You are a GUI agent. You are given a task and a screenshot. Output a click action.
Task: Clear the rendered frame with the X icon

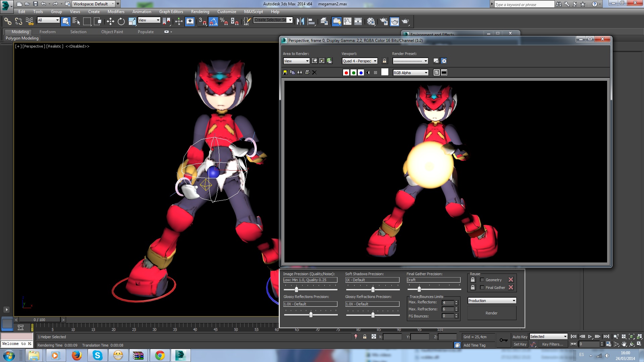pyautogui.click(x=314, y=72)
